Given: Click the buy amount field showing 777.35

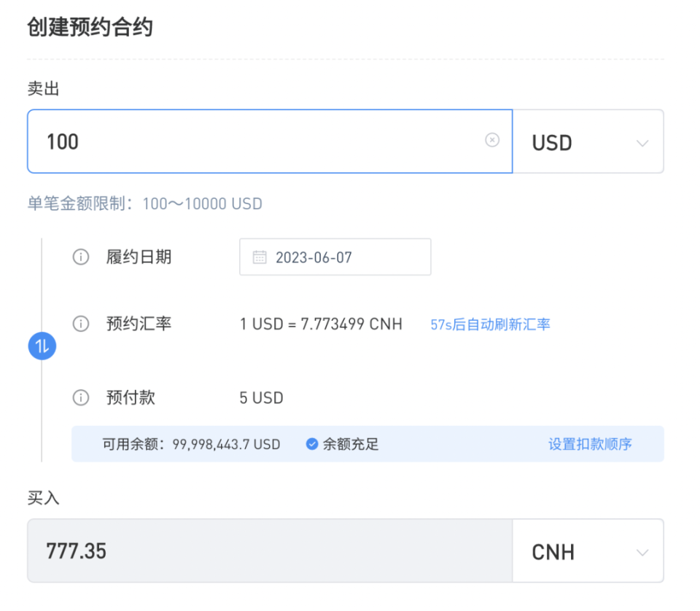Looking at the screenshot, I should pos(270,550).
